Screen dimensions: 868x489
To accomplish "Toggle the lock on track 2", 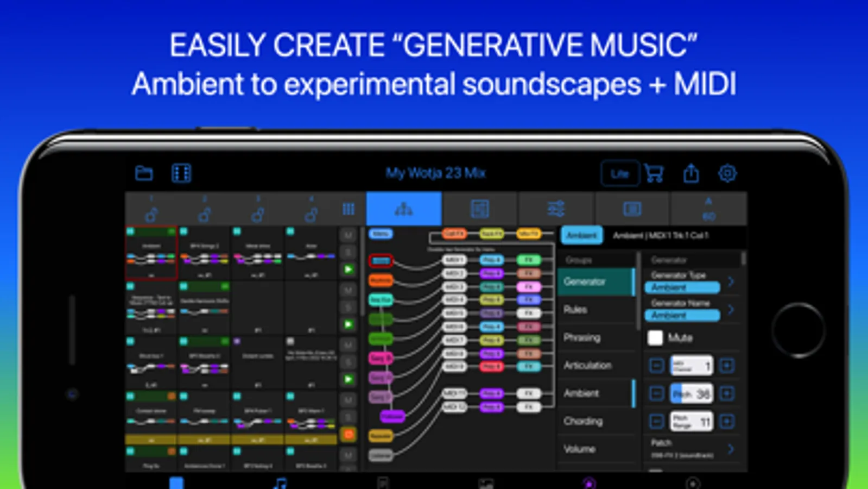I will (x=205, y=214).
